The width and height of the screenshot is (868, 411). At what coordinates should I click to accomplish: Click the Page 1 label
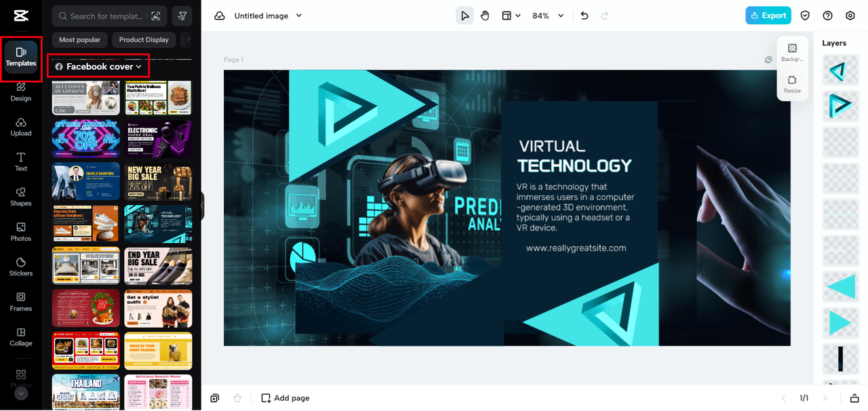pos(233,60)
